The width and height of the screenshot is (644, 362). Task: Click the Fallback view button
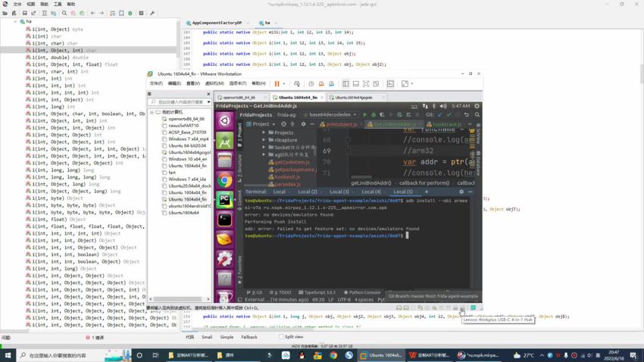click(249, 337)
